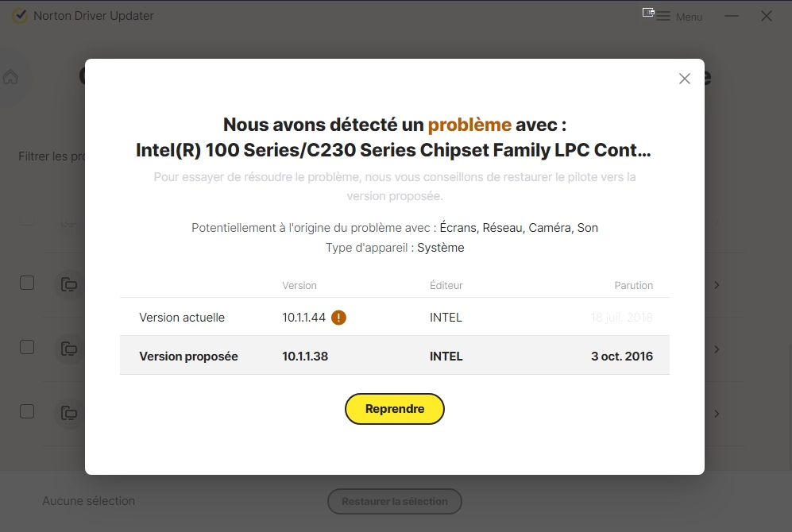Viewport: 792px width, 532px height.
Task: Click the middle row's system device icon
Action: (69, 349)
